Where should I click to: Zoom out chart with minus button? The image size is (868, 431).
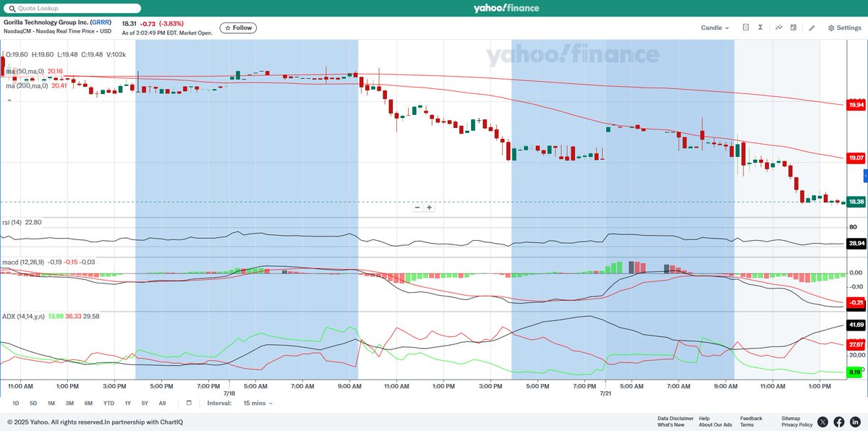[x=417, y=208]
